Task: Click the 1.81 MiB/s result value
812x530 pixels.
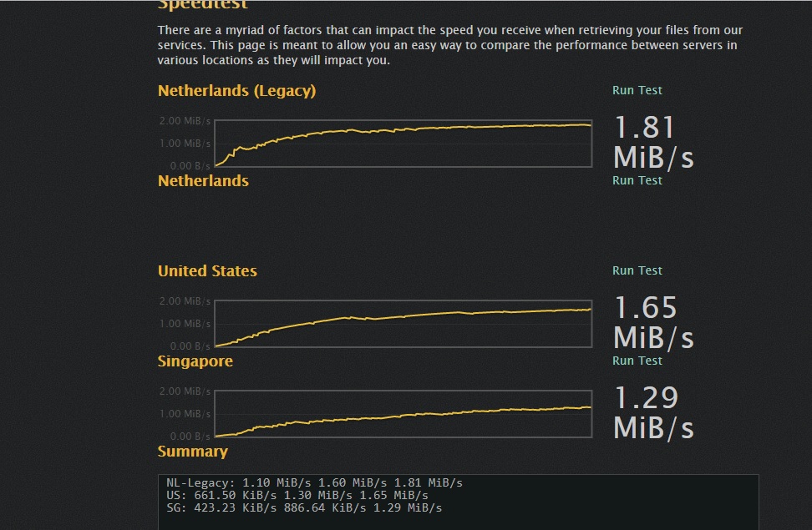Action: (x=652, y=144)
